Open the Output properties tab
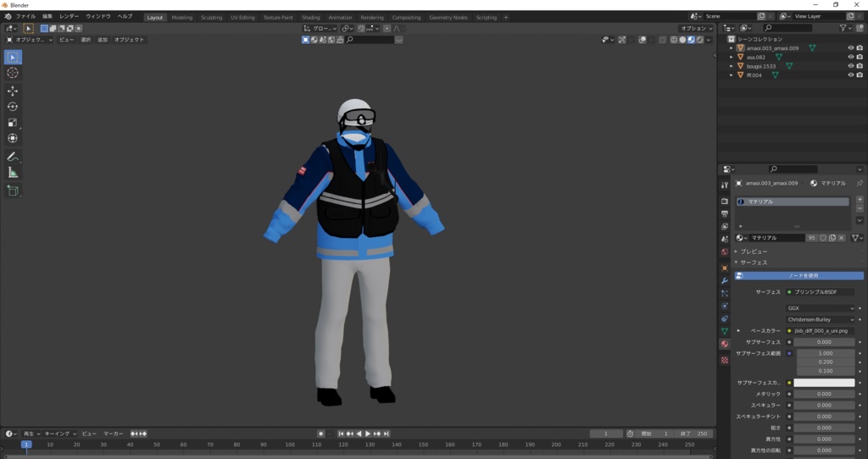This screenshot has height=459, width=868. (x=725, y=214)
